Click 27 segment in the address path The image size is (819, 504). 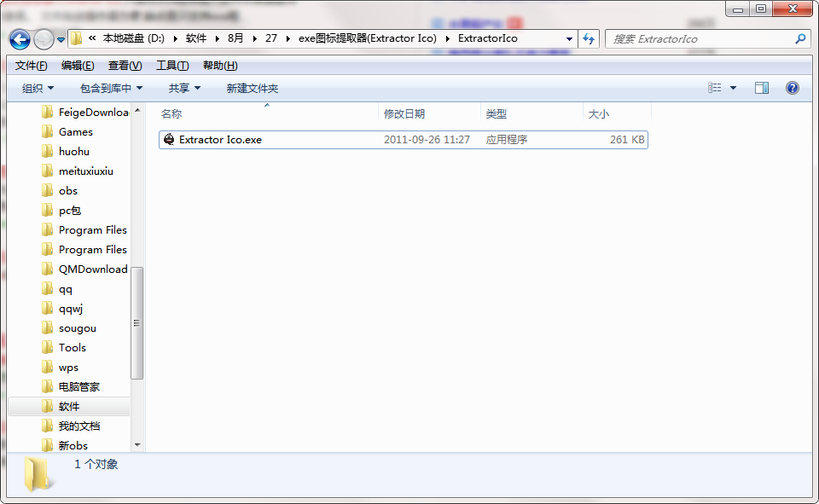(x=271, y=38)
